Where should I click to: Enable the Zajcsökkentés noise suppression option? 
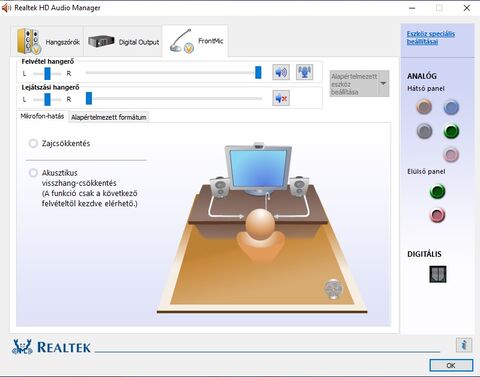(x=33, y=144)
